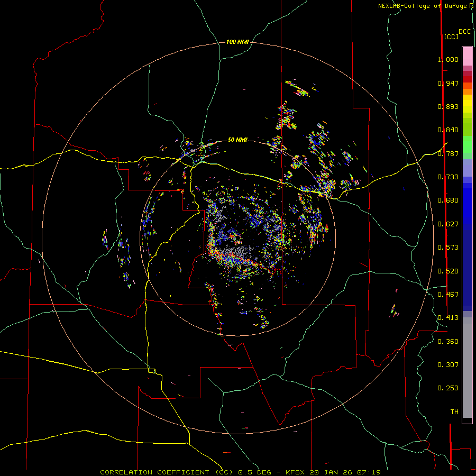Select the 0.893 scale value
This screenshot has height=476, width=476.
(x=448, y=106)
